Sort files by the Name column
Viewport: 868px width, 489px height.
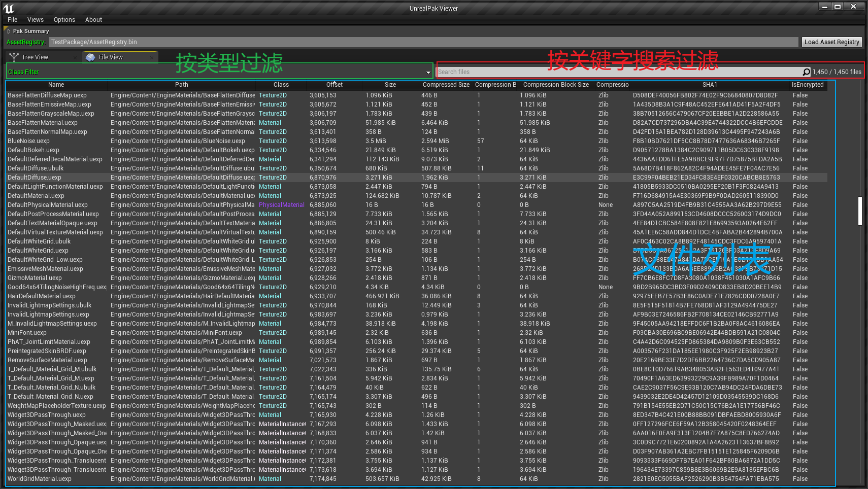56,85
